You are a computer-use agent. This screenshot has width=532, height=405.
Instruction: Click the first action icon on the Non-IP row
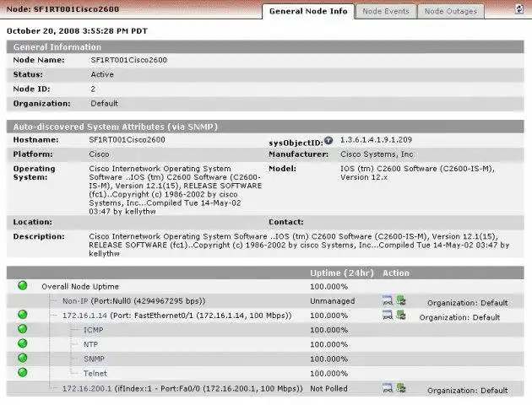387,300
